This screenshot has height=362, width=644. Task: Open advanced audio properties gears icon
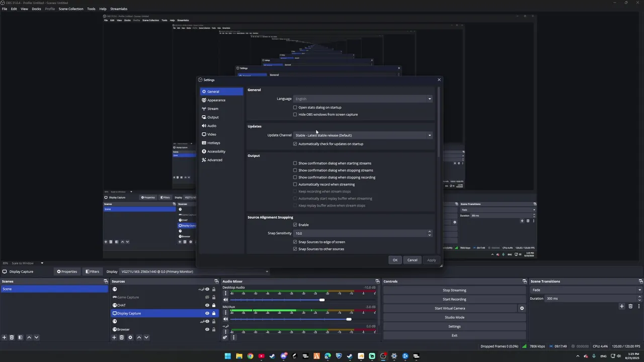coord(225,337)
